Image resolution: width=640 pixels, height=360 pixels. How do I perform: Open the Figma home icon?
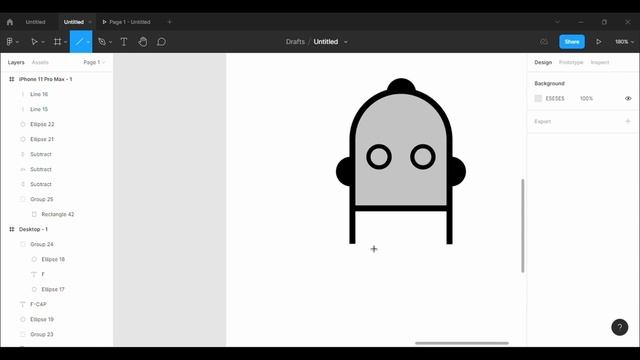click(x=10, y=22)
